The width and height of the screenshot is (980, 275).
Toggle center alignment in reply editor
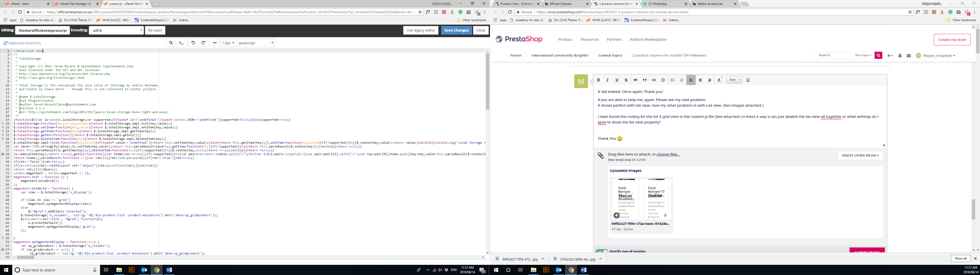(700, 80)
